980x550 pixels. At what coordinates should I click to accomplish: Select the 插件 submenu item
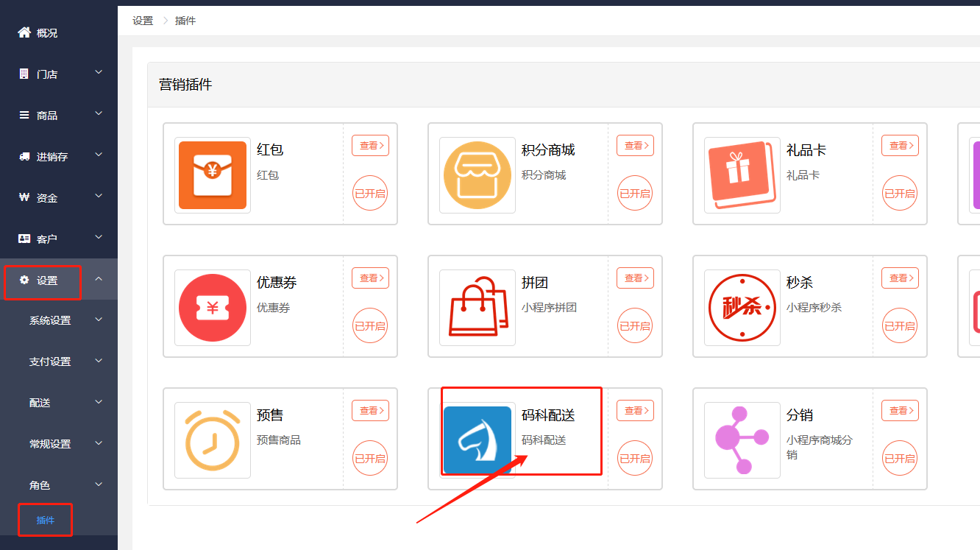coord(46,521)
